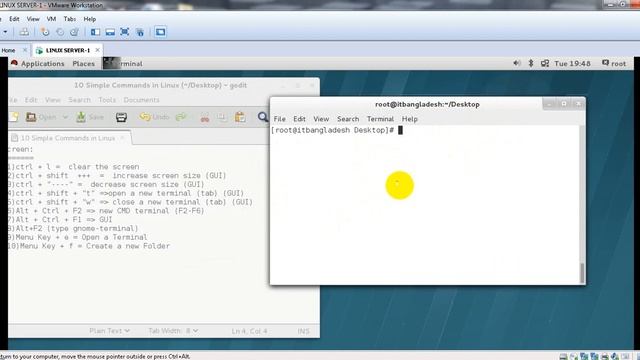Switch to the Home tab

coord(8,50)
